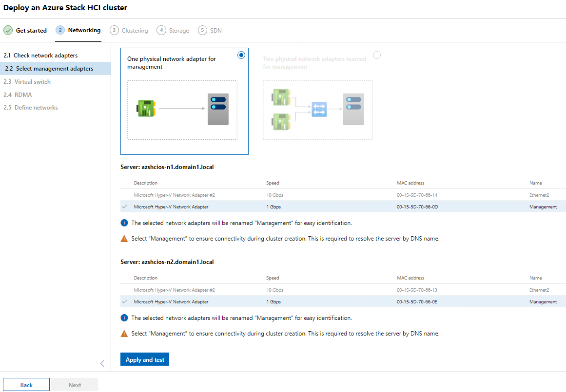Collapse the left step navigation pane
The width and height of the screenshot is (566, 392).
coord(102,363)
